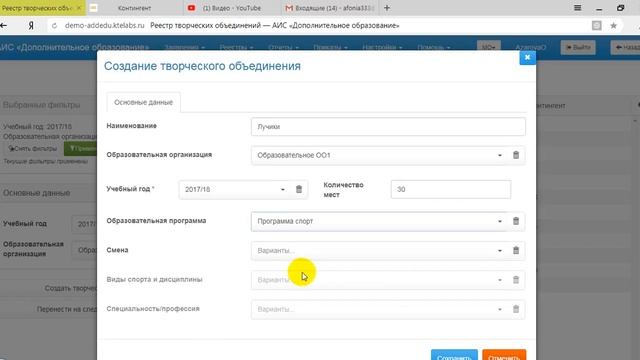Switch to the Gmail Входящие browser tab
Viewport: 640px width, 360px height.
click(x=329, y=8)
